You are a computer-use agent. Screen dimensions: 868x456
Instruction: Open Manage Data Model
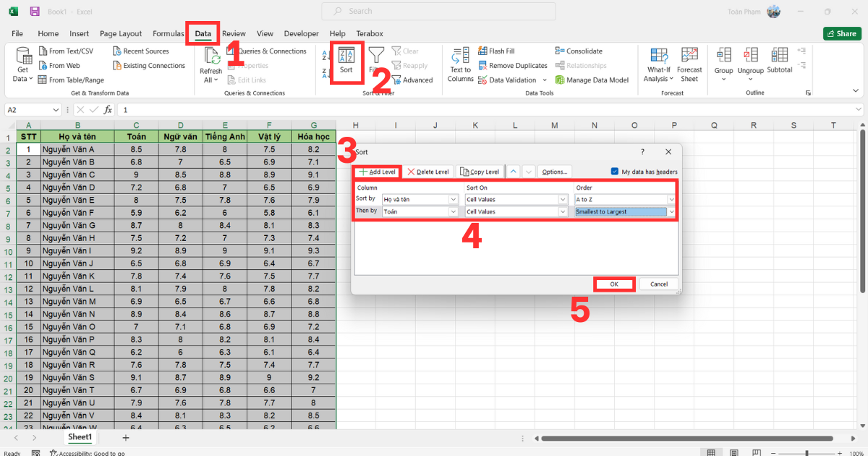(x=592, y=80)
